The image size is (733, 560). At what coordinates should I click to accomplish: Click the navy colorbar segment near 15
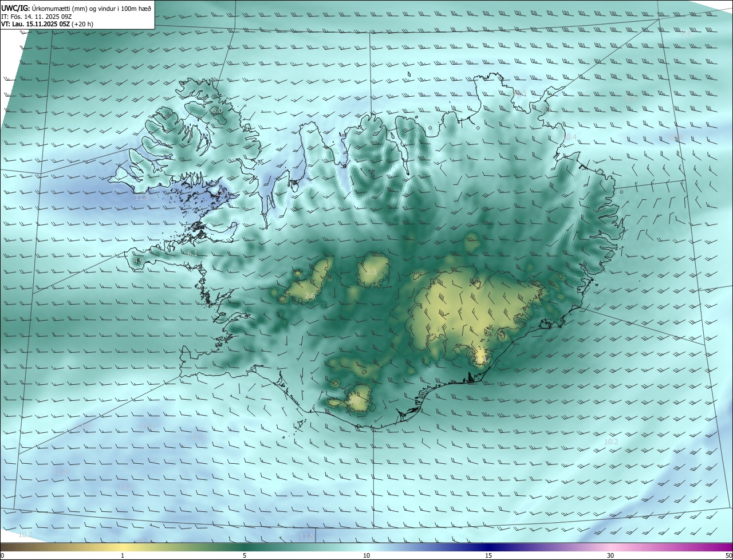(x=488, y=547)
